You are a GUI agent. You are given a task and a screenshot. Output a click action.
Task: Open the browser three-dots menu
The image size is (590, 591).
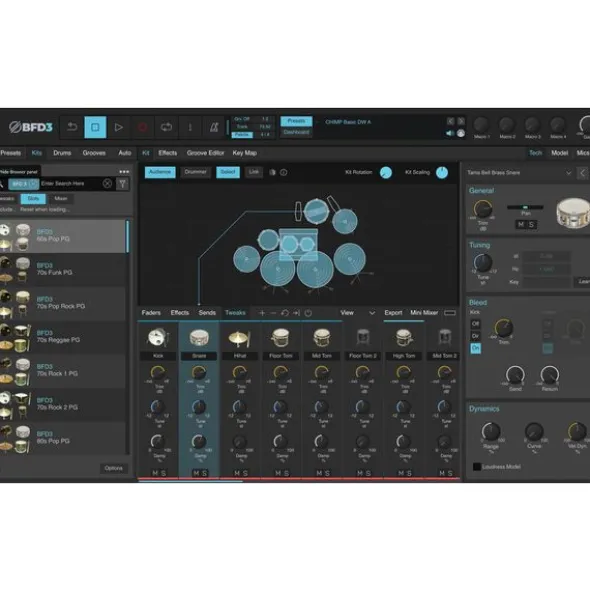tap(124, 172)
